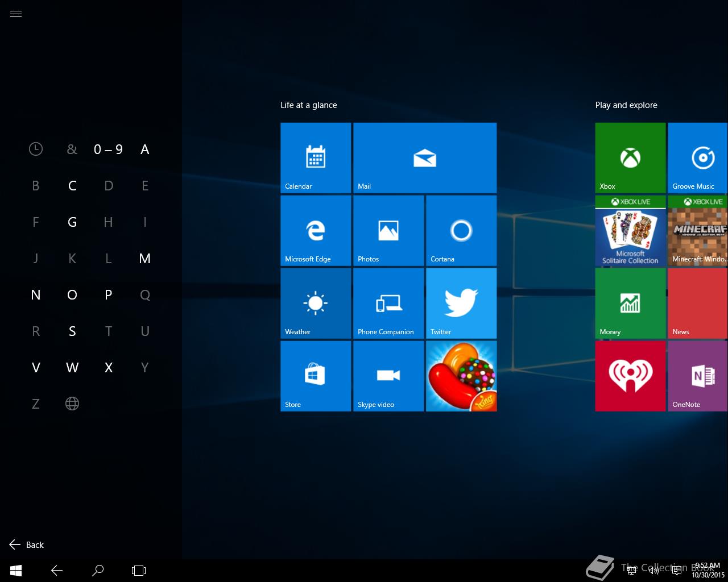Open the Twitter tile
Viewport: 728px width, 582px height.
461,304
